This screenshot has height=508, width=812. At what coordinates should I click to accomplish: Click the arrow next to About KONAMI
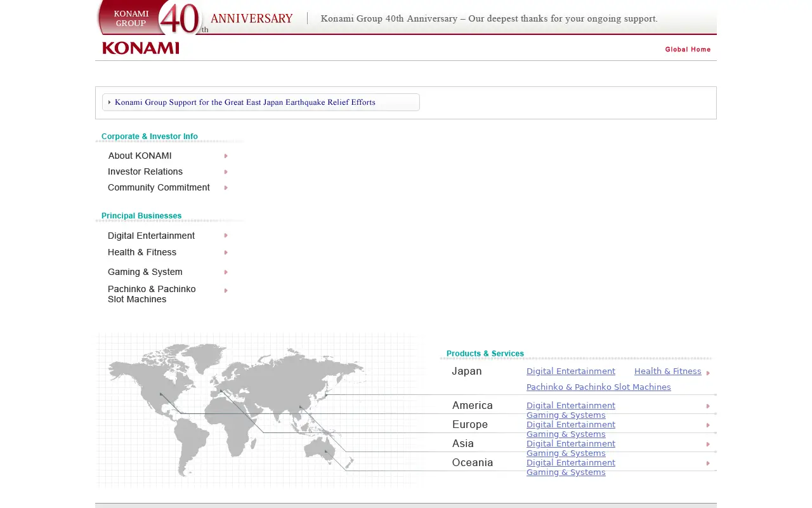(x=226, y=156)
